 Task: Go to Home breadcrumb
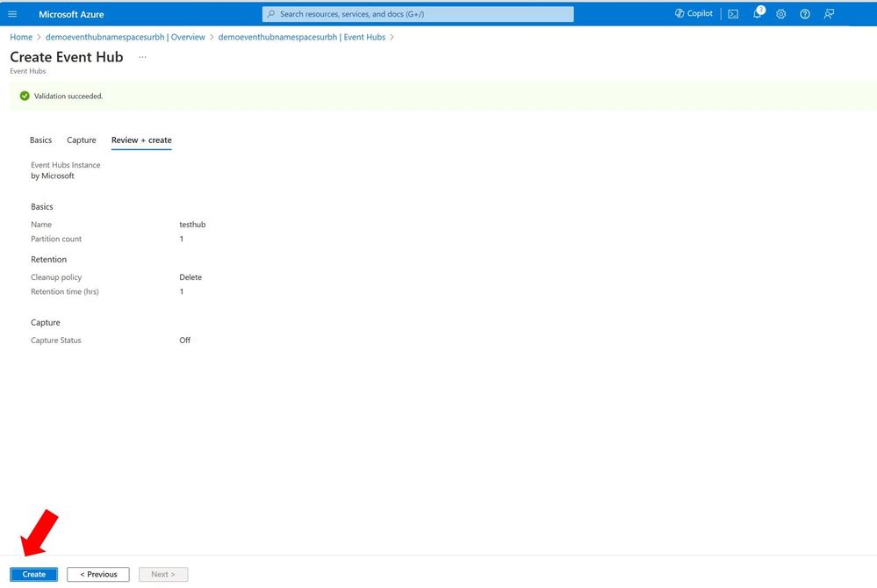(21, 37)
